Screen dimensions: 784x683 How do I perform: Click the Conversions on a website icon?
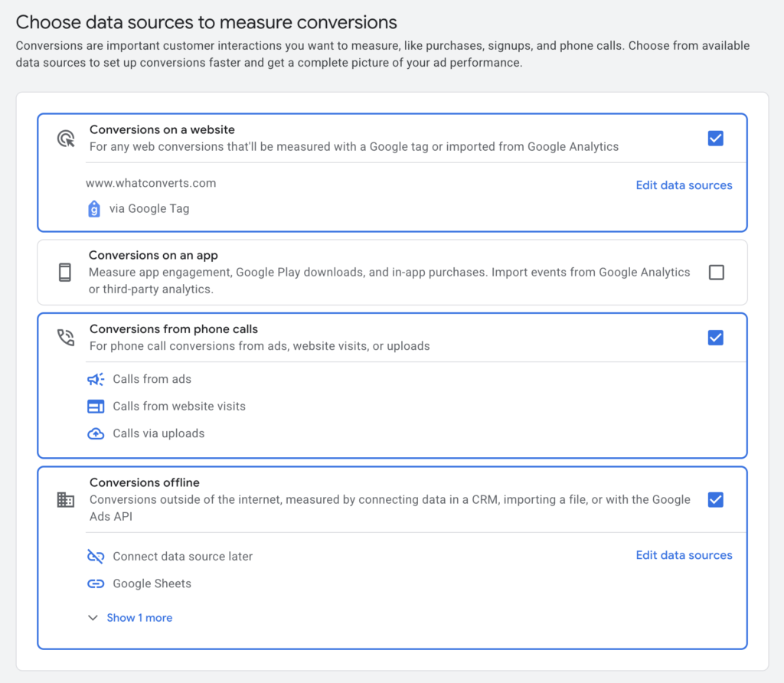(66, 137)
